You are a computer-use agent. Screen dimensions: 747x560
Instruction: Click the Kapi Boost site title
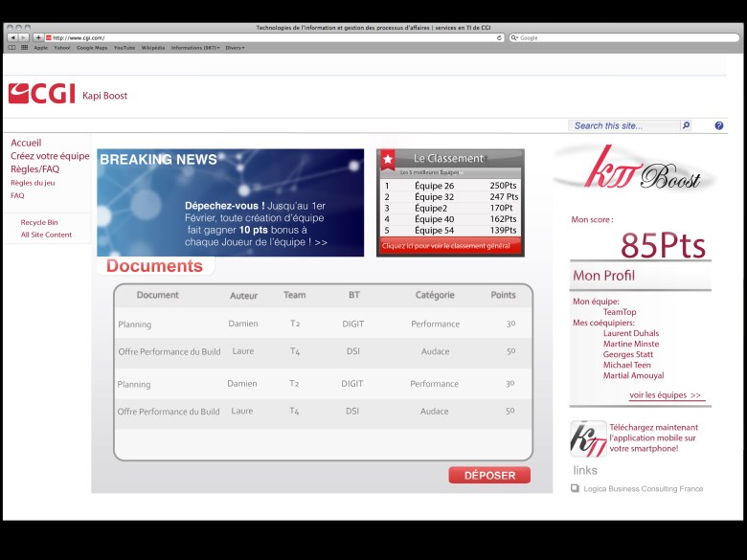(104, 95)
